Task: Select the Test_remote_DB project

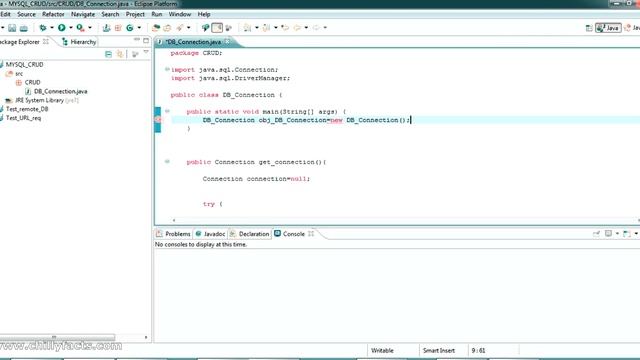Action: point(27,109)
